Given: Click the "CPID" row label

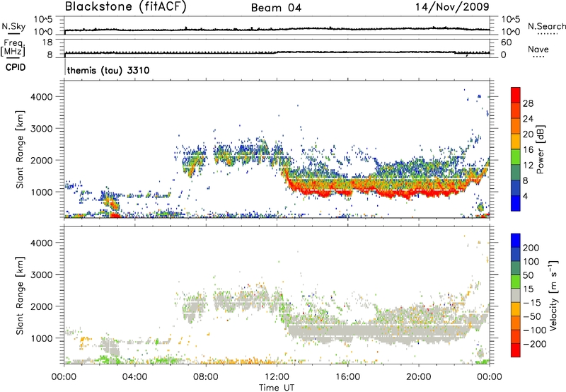Looking at the screenshot, I should click(16, 67).
